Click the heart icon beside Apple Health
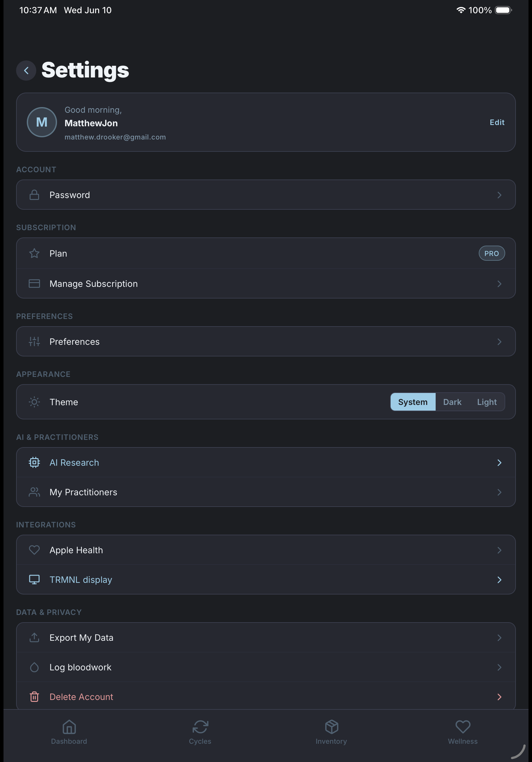This screenshot has width=532, height=762. pyautogui.click(x=34, y=550)
